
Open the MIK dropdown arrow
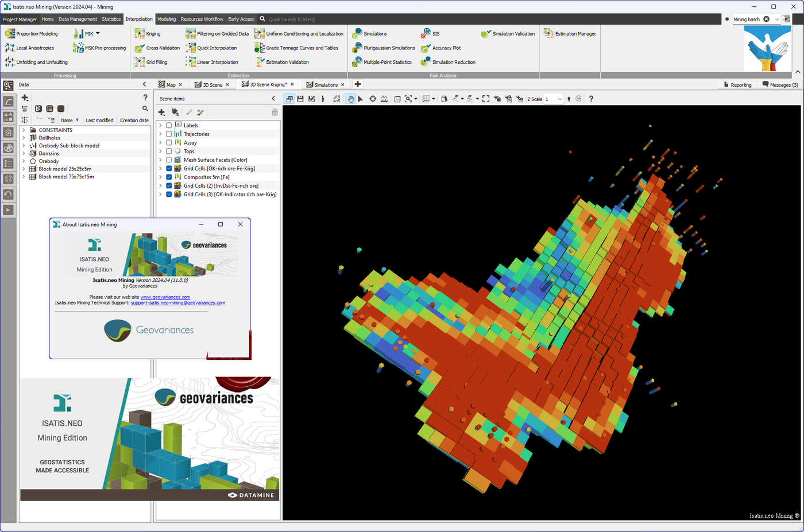click(x=98, y=33)
